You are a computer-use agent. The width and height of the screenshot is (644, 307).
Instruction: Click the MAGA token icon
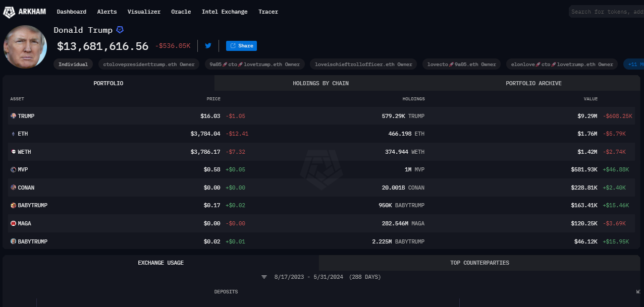[x=13, y=223]
